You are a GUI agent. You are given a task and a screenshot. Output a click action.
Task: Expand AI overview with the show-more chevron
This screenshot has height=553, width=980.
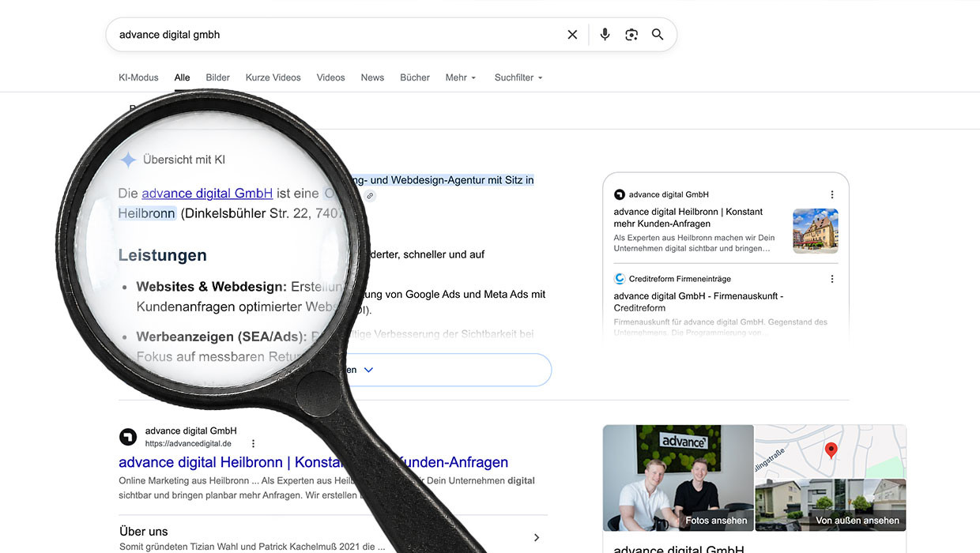pos(368,370)
